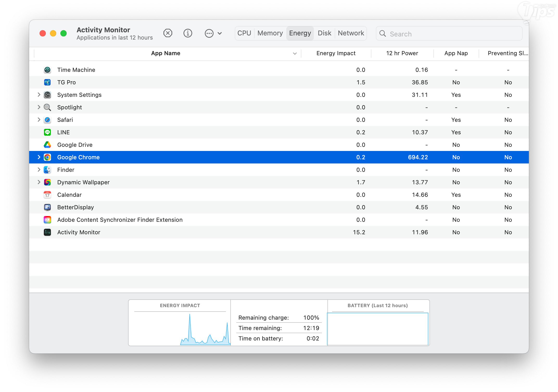Open the process info inspector icon
The image size is (558, 392).
point(188,33)
